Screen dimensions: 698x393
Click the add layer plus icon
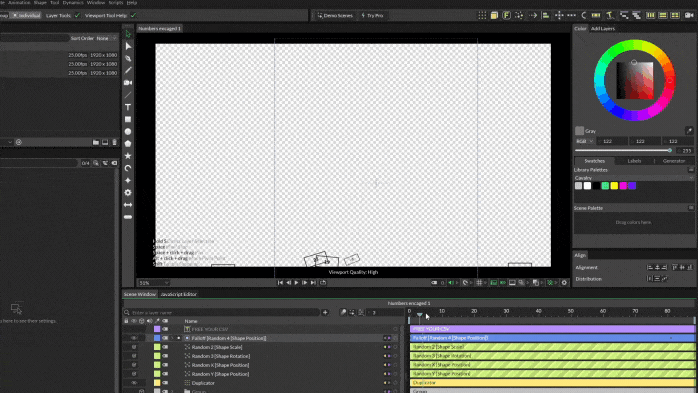tap(325, 312)
